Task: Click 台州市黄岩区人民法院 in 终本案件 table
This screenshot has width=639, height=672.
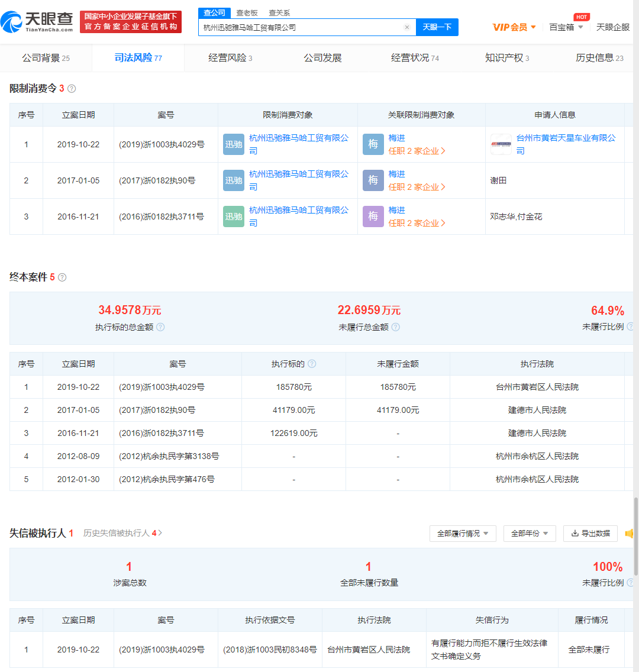Action: pos(537,387)
